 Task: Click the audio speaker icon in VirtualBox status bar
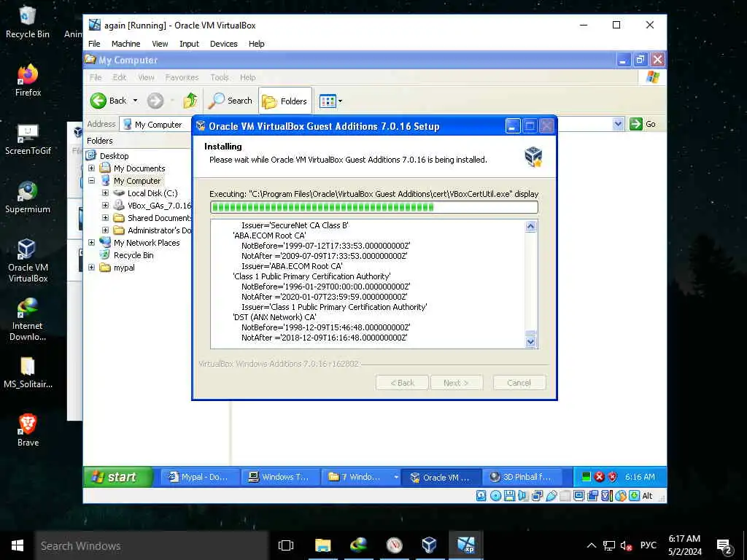[x=522, y=496]
